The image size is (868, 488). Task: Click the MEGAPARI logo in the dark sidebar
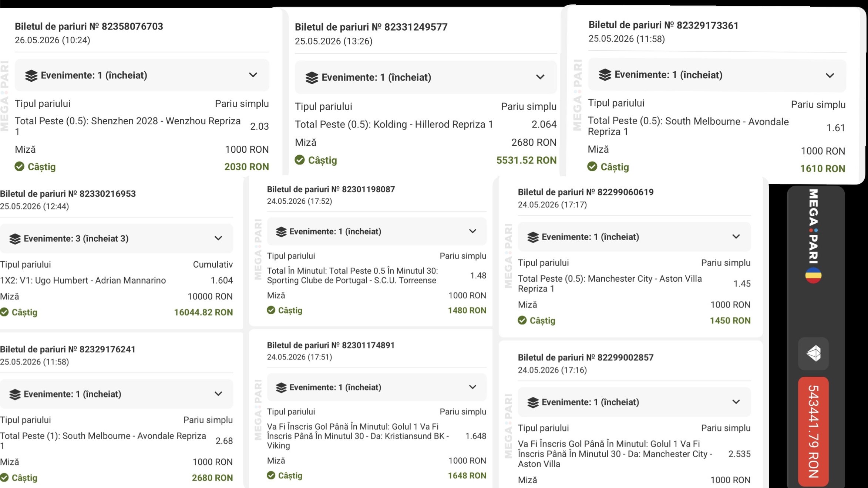pos(813,226)
